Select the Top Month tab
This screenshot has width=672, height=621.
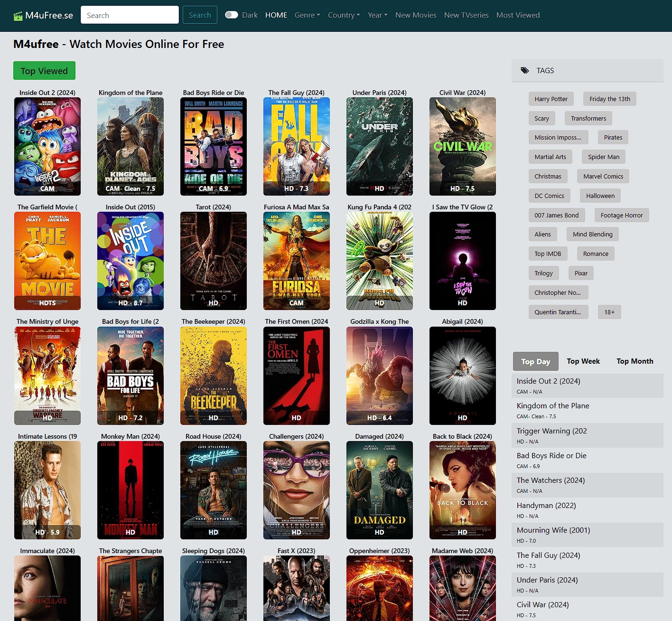[635, 361]
